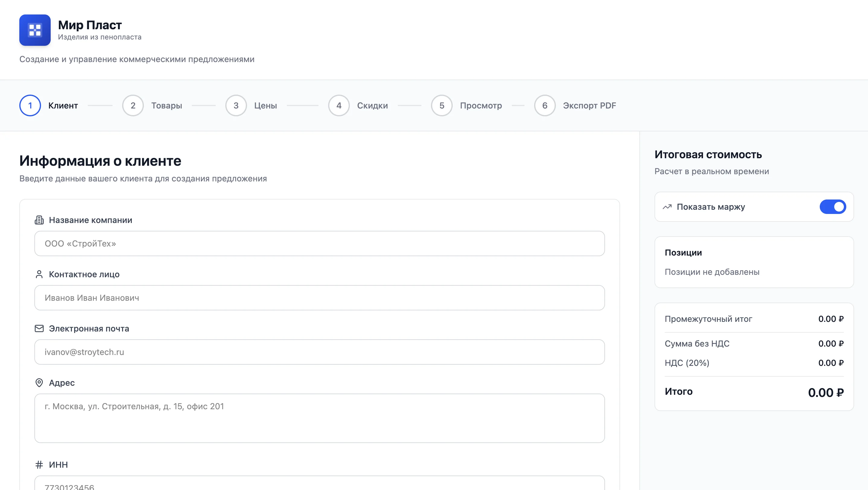Switch to step 5 Просмотр

(x=442, y=105)
